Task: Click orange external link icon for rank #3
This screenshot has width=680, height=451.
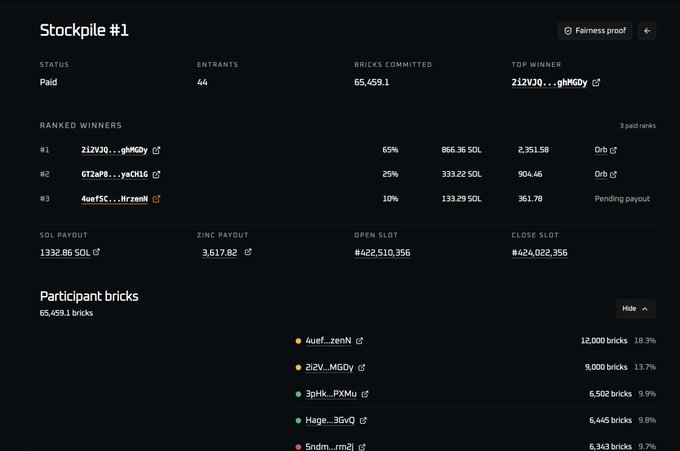Action: click(156, 199)
